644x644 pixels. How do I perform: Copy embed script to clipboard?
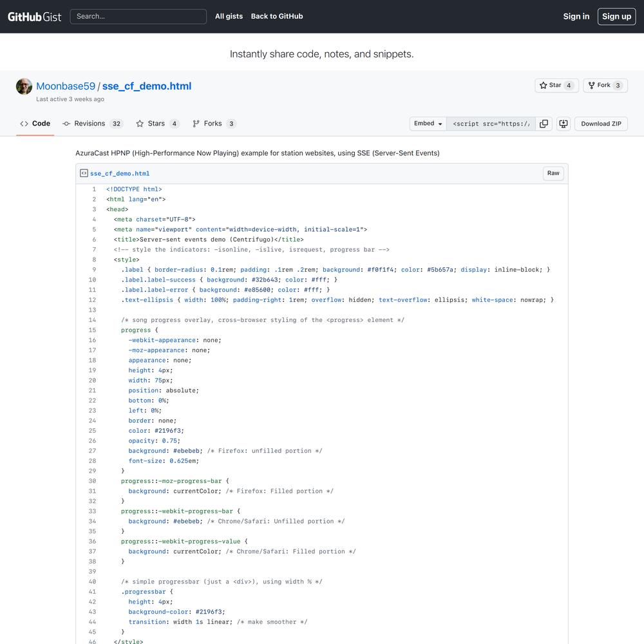544,124
